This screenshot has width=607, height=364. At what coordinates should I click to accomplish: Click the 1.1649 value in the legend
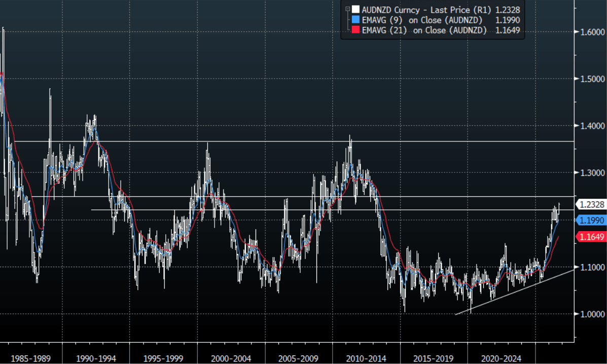pyautogui.click(x=508, y=30)
